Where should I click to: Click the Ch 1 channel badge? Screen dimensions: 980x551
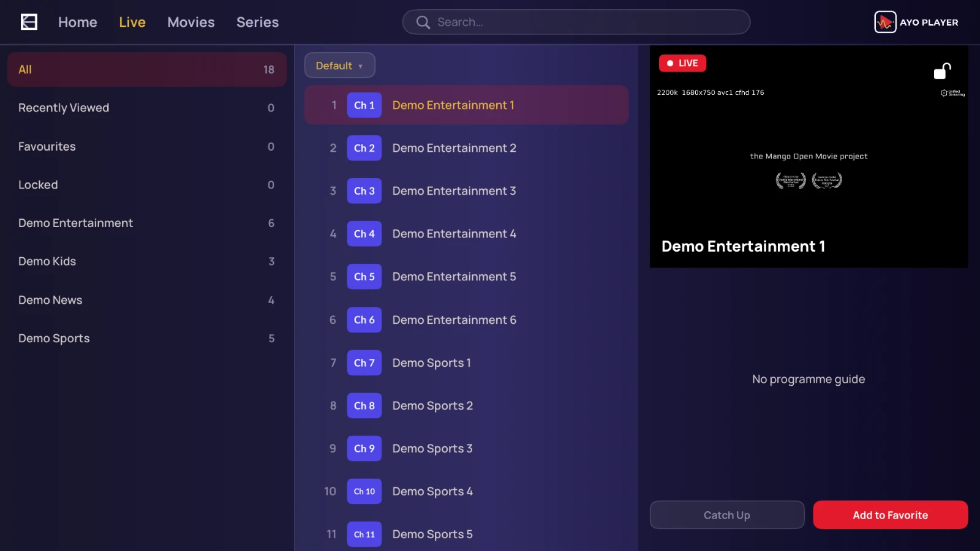click(364, 105)
